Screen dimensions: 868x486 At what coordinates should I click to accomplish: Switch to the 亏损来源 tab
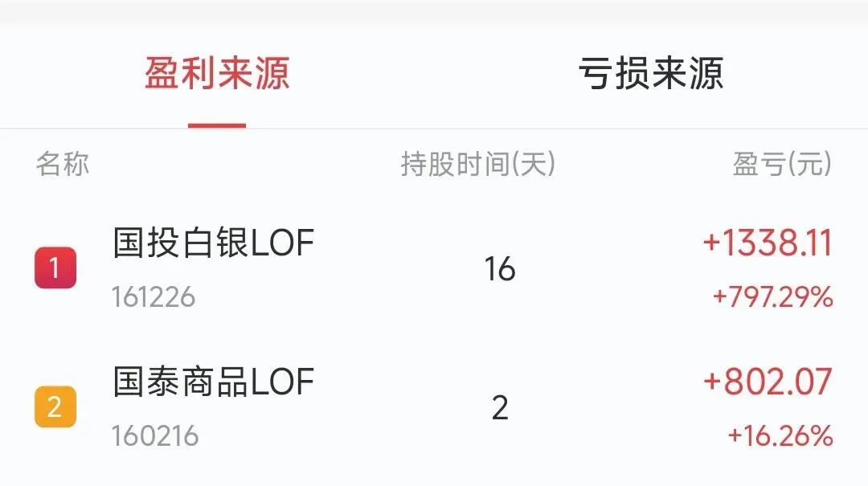pos(651,73)
